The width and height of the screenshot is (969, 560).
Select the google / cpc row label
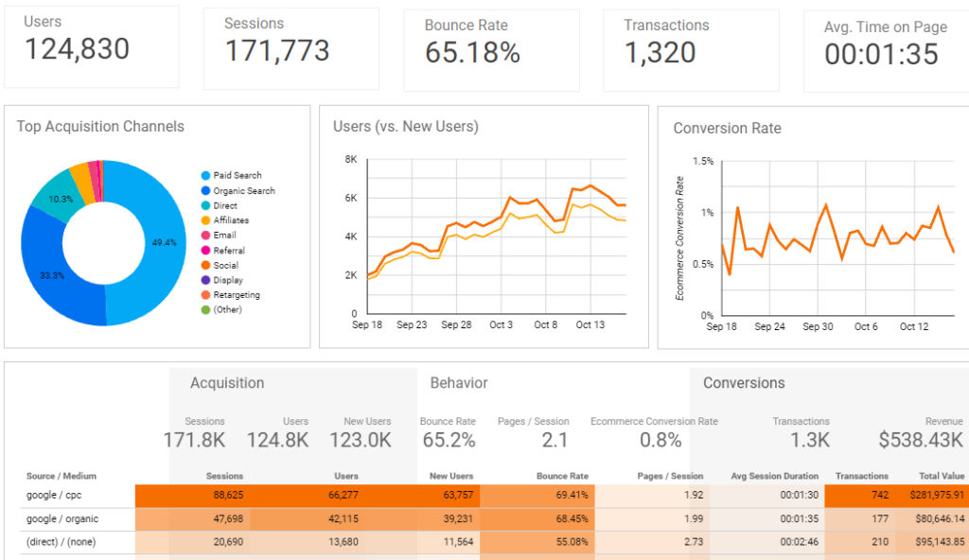[54, 495]
